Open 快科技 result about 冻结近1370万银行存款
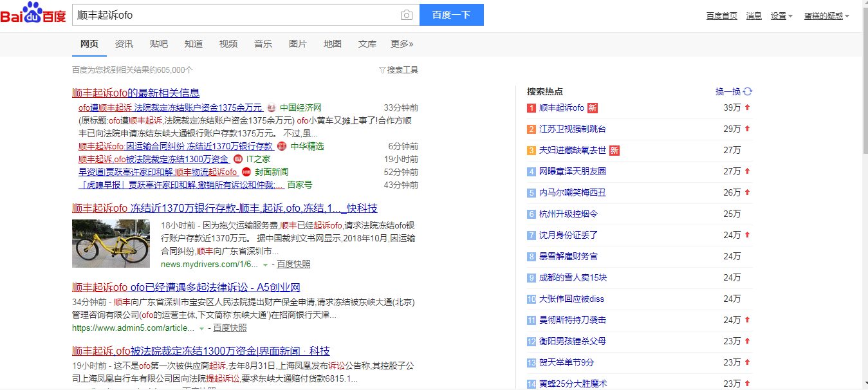The height and width of the screenshot is (390, 868). pos(225,209)
